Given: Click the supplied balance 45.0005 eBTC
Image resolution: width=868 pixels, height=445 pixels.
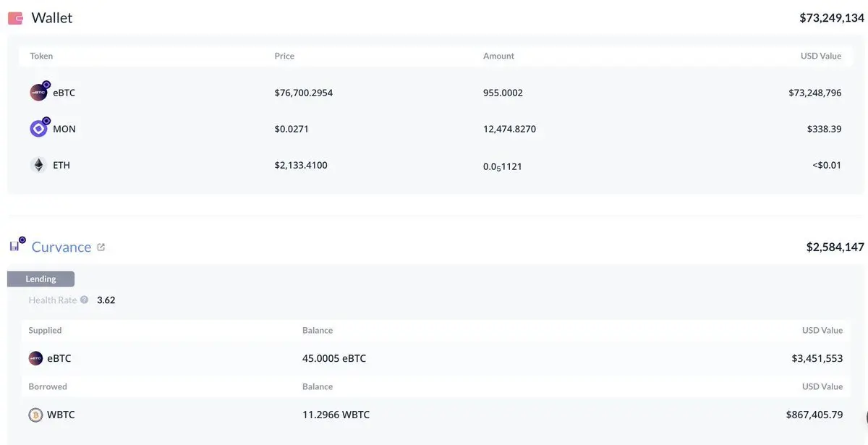Looking at the screenshot, I should 334,358.
